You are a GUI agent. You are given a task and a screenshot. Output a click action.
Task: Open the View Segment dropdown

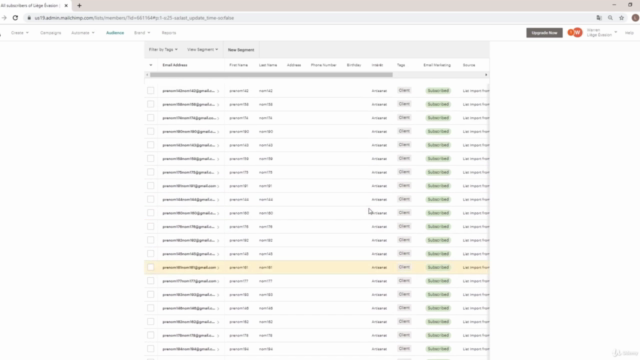coord(202,49)
